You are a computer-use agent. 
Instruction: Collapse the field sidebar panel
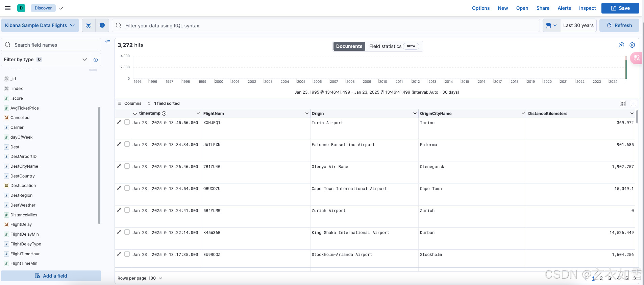108,42
